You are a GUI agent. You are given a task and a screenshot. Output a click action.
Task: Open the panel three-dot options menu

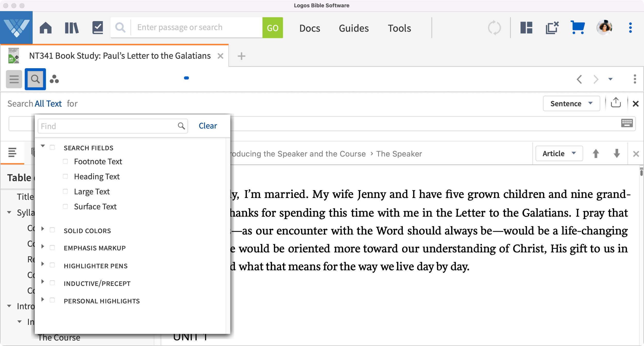(x=635, y=79)
